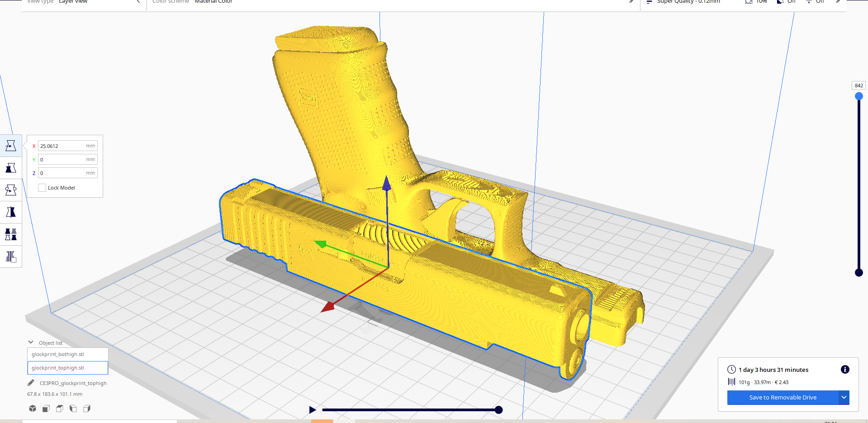Click the Y position input field

coord(67,160)
